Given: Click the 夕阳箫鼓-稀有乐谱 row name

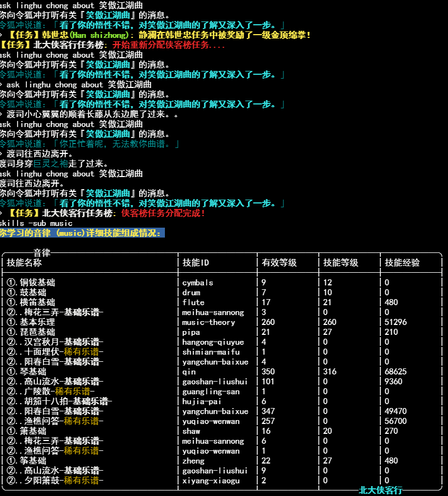Looking at the screenshot, I should pyautogui.click(x=64, y=481).
